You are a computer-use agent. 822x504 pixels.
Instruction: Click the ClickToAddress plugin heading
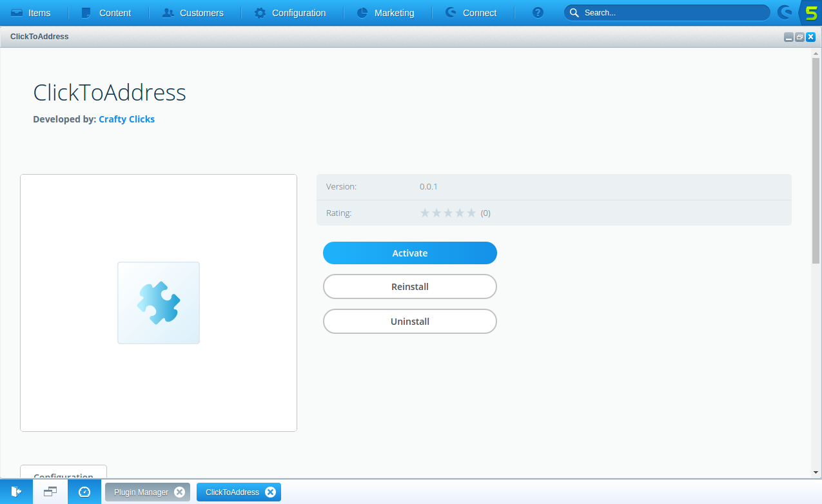[110, 93]
